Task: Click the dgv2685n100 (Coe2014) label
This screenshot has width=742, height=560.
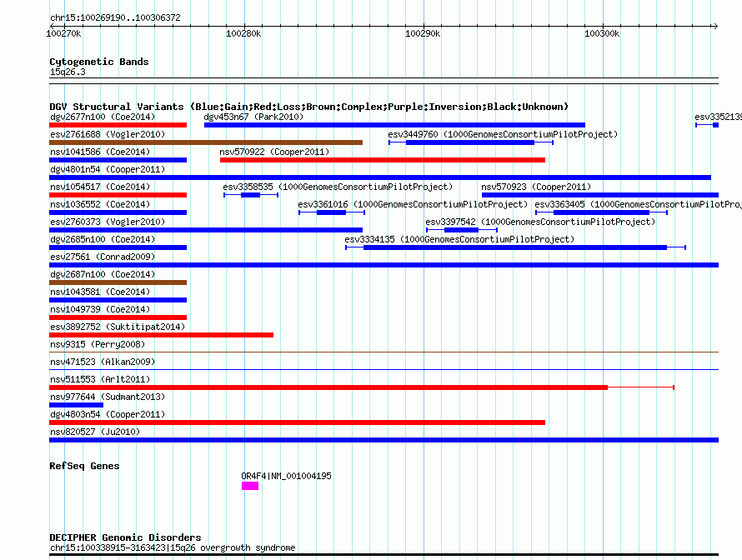Action: pos(103,239)
